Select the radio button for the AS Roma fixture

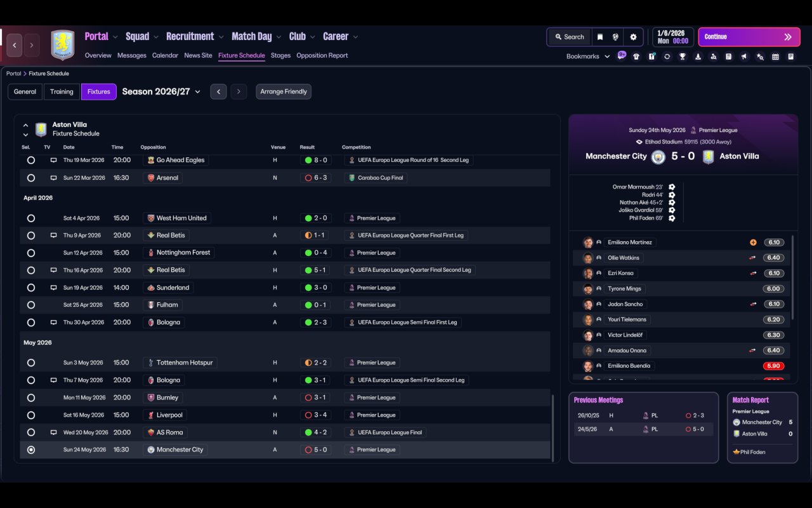tap(31, 432)
